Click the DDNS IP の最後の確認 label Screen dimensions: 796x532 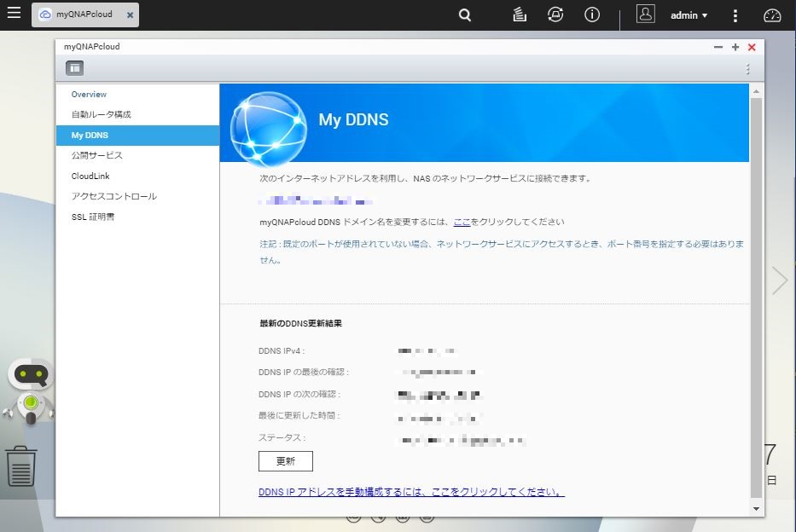pos(304,373)
